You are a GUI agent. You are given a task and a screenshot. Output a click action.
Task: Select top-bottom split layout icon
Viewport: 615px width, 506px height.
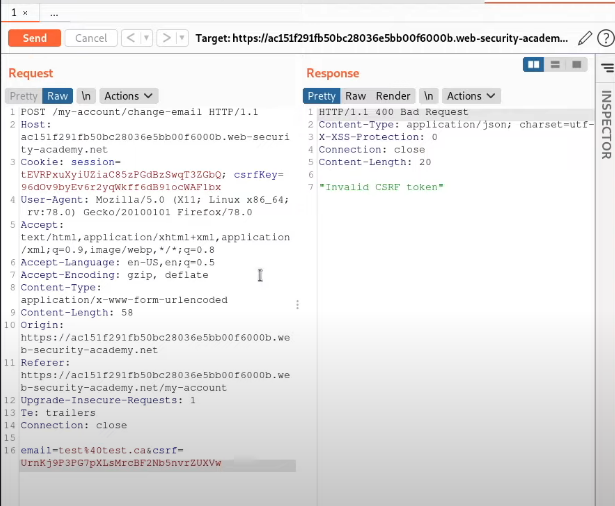tap(555, 64)
